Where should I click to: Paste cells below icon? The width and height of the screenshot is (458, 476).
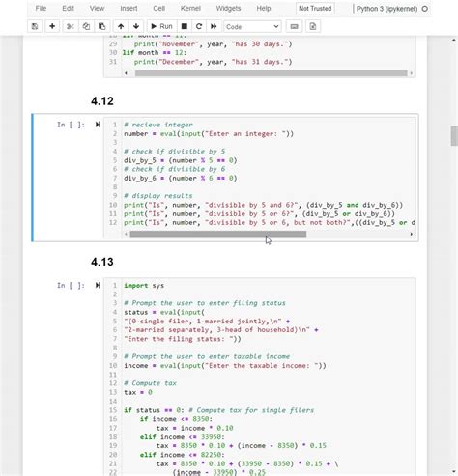pos(102,26)
